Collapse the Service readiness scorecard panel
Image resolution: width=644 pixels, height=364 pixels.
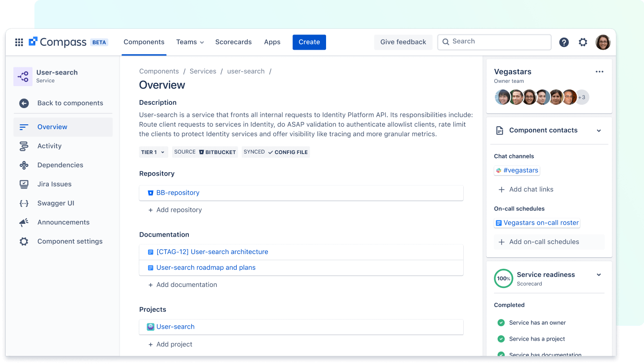tap(599, 275)
